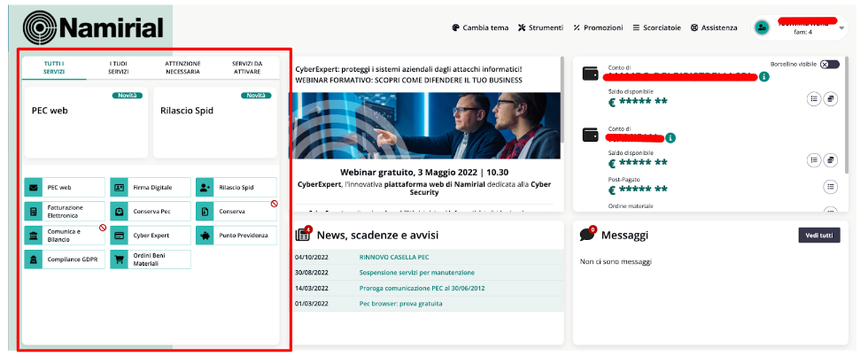
Task: Click the Compliance GDPR service icon
Action: [x=34, y=259]
